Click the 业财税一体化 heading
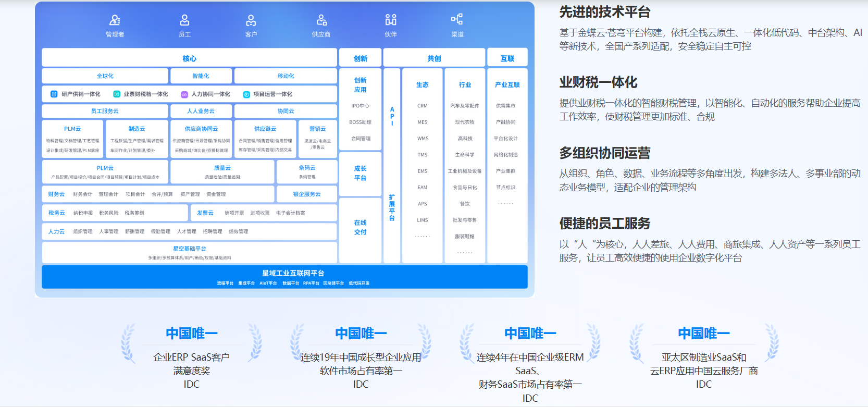The image size is (868, 407). 598,82
